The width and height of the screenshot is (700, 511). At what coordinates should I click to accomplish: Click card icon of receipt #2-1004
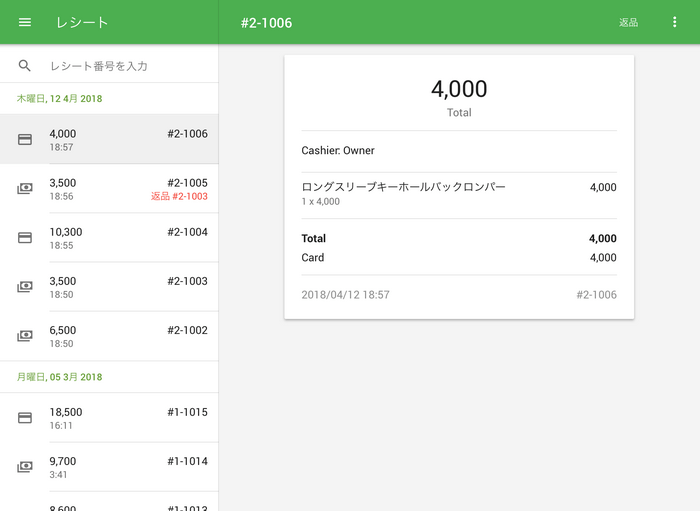tap(25, 238)
